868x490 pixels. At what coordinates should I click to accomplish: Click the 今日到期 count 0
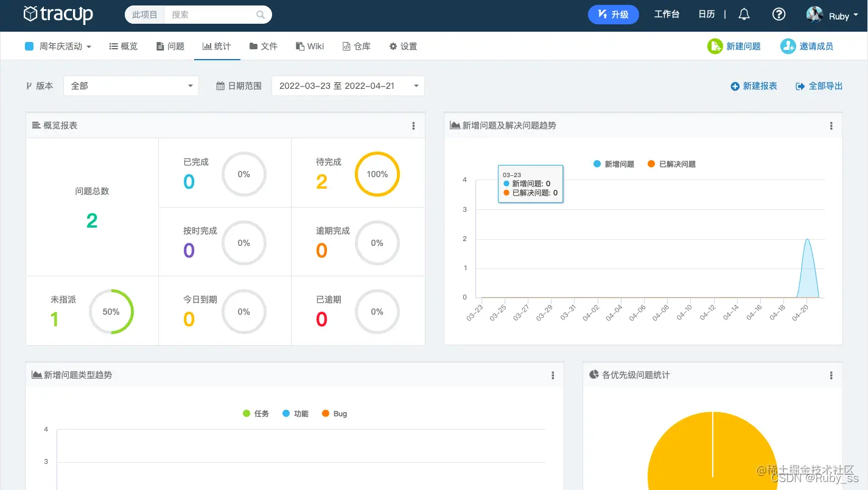click(189, 319)
